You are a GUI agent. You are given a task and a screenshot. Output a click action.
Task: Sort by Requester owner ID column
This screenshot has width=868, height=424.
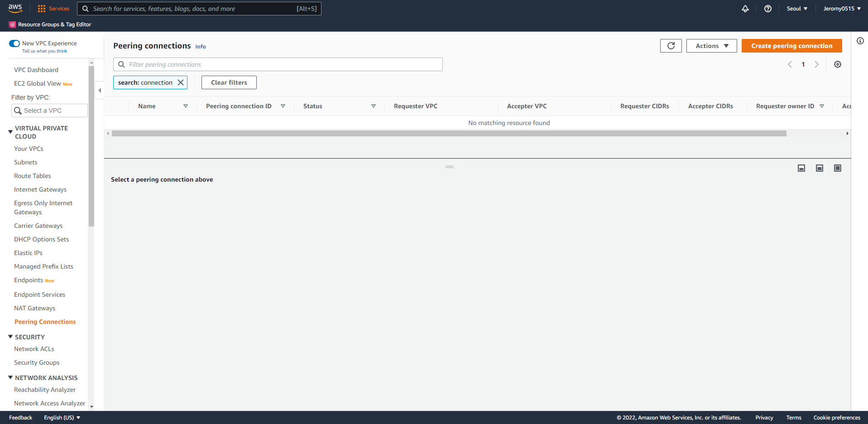coord(822,106)
